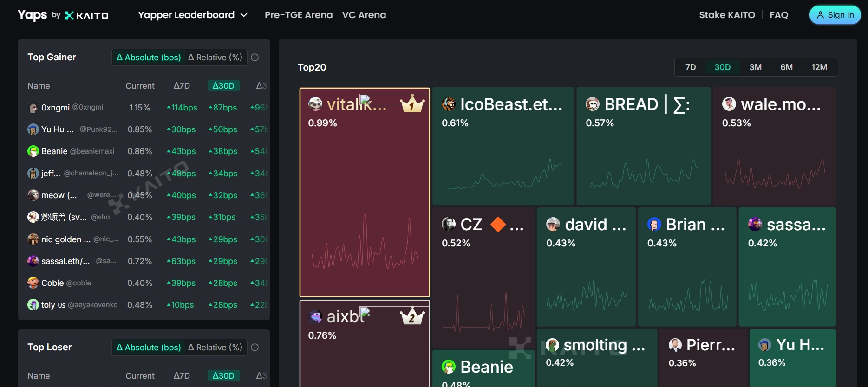The image size is (868, 387).
Task: Open IcoBeast sparkline chart
Action: coord(504,174)
